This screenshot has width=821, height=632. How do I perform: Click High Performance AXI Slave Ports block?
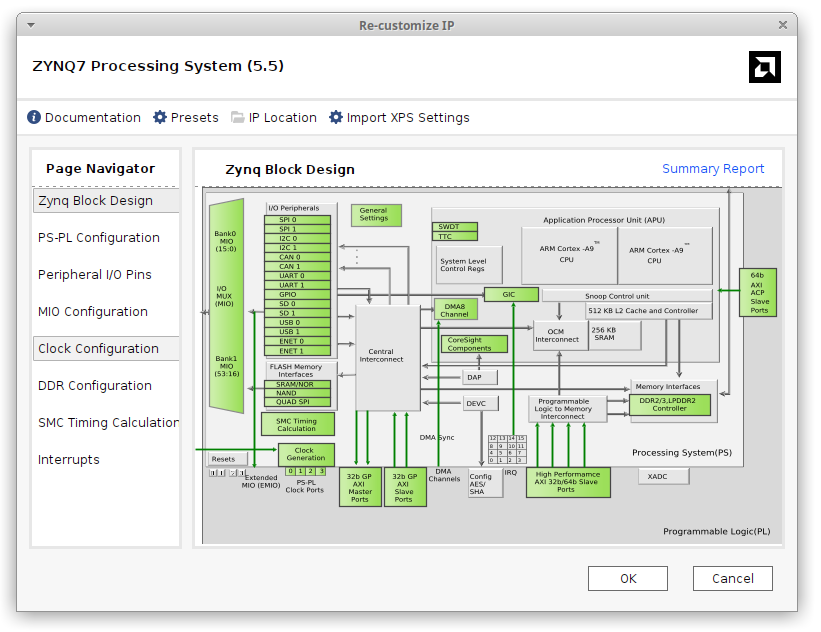(x=568, y=482)
